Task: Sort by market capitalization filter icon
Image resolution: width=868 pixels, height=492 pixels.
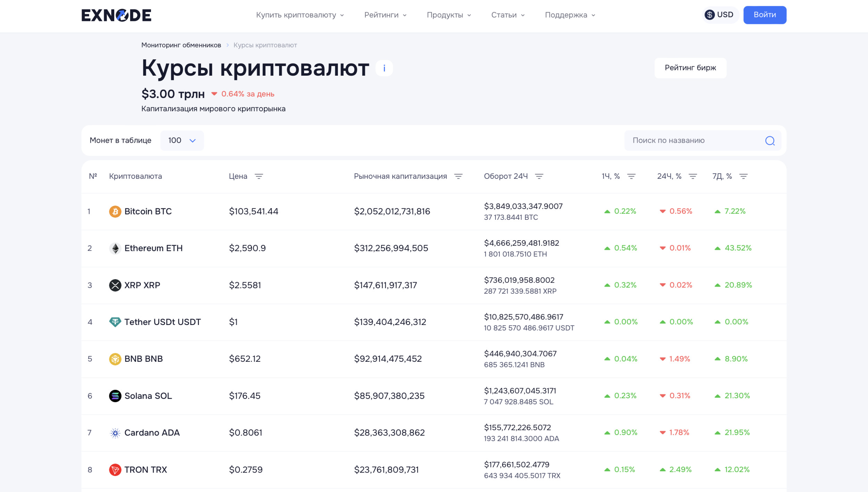Action: click(458, 176)
